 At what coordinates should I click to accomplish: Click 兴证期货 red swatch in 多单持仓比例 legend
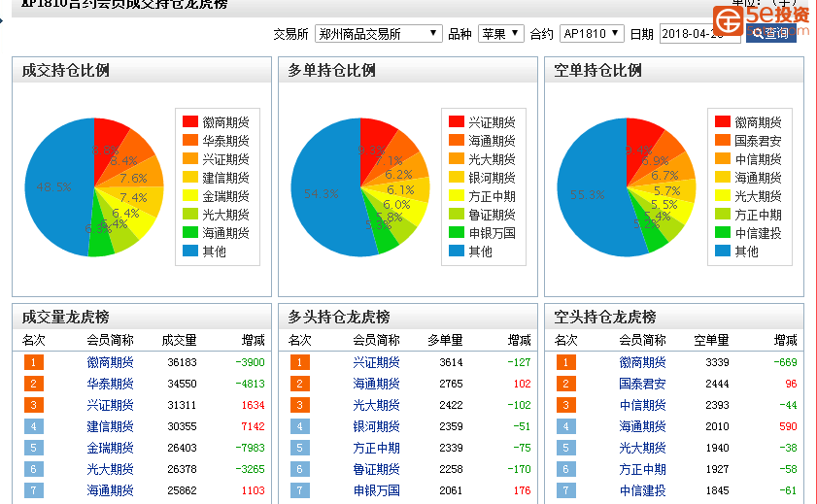tap(457, 121)
